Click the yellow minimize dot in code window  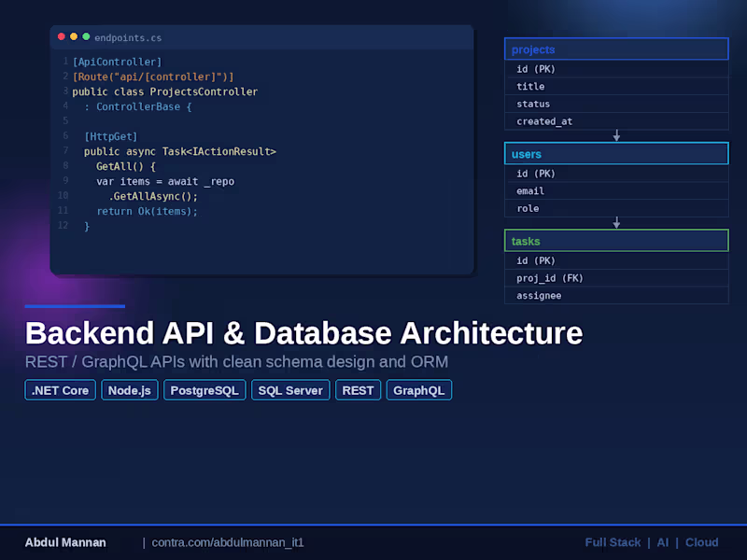point(74,36)
